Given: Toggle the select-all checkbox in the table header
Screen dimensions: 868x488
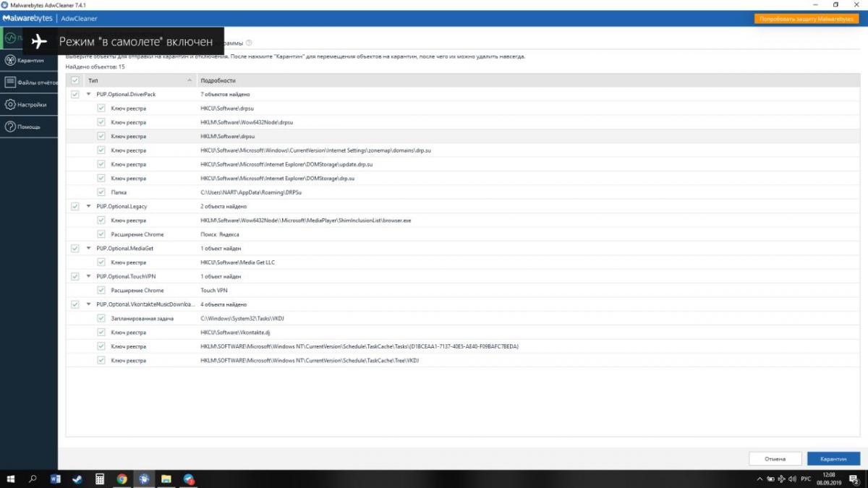Looking at the screenshot, I should (x=75, y=80).
